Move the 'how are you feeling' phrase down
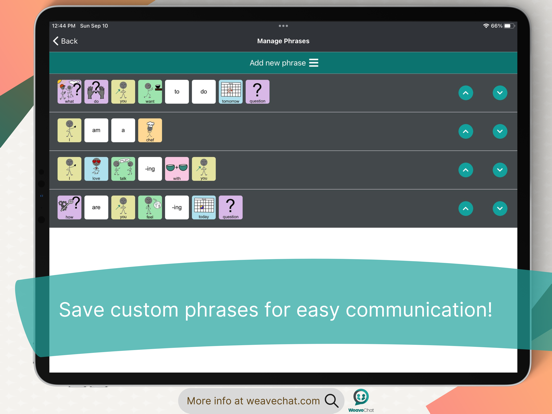The image size is (552, 414). 500,208
